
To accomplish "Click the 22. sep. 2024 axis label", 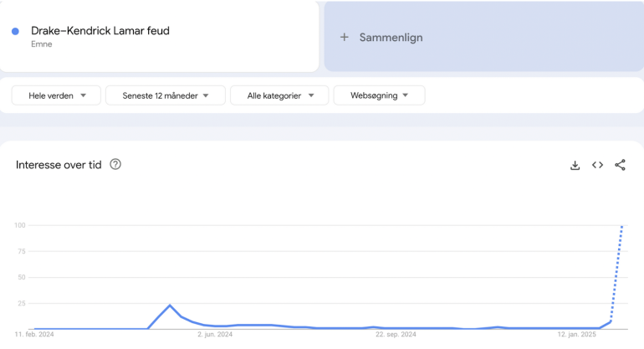I will pos(396,335).
